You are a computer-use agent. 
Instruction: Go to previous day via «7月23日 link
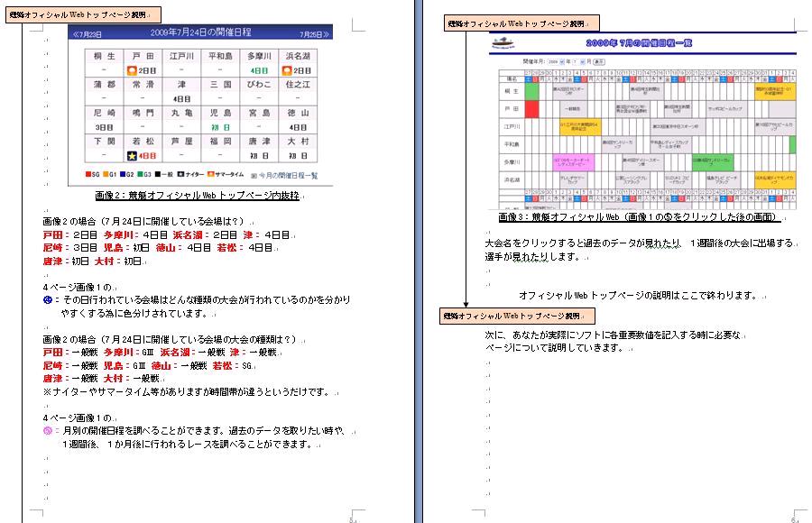point(87,34)
